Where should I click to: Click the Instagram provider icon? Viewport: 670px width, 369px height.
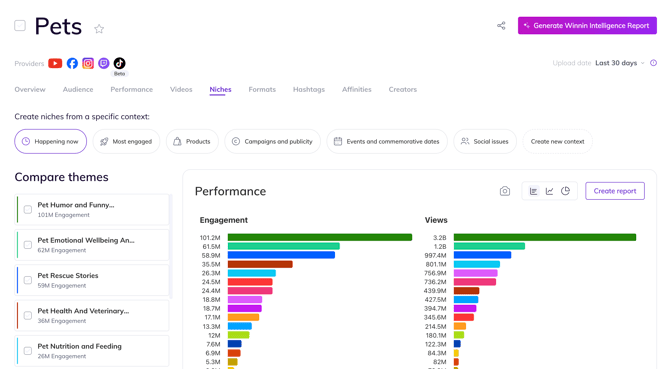coord(88,63)
